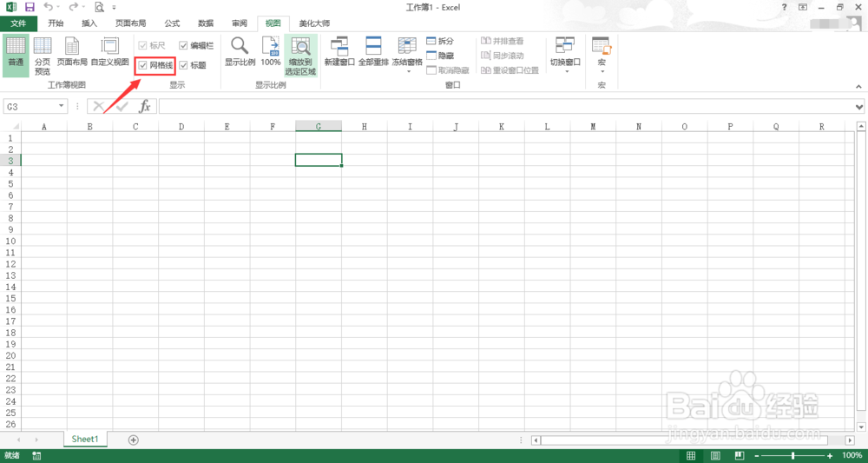Open Page Break Preview (分页预览)

tap(43, 55)
